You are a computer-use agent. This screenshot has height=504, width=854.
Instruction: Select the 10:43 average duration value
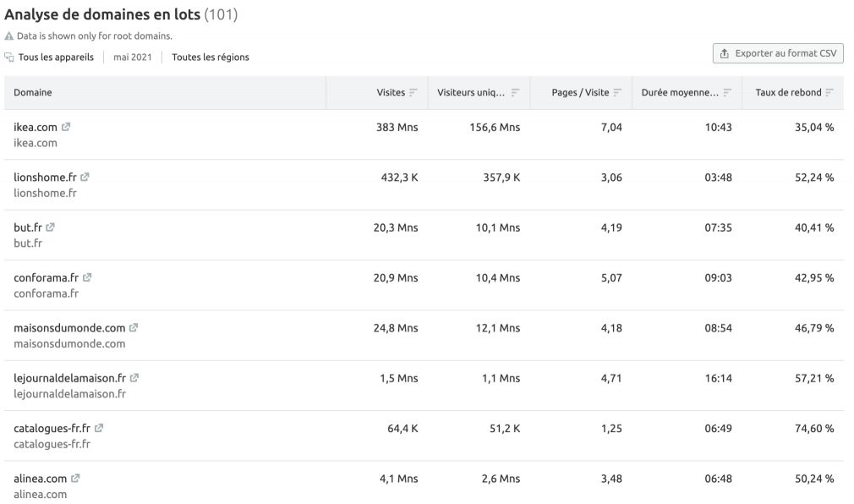[718, 127]
